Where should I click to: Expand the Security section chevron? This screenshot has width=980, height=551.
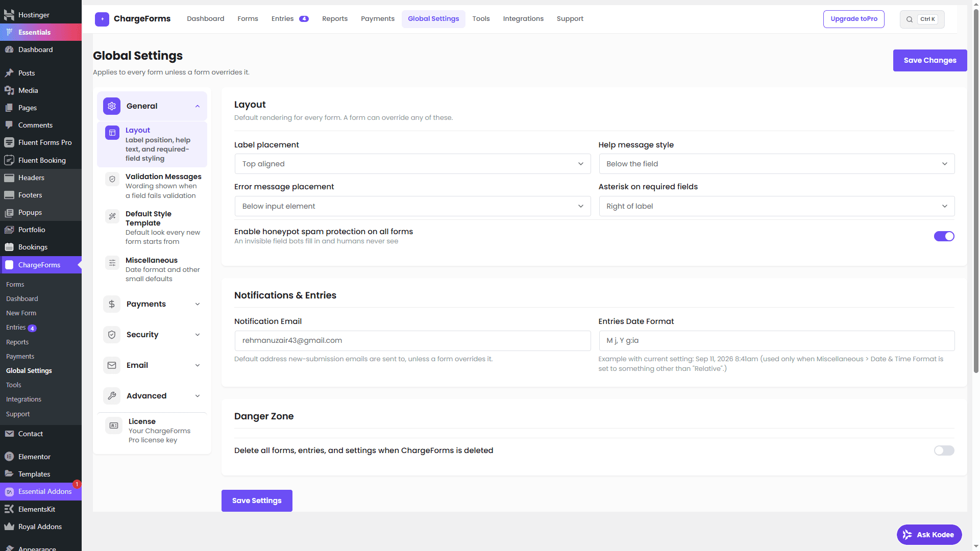click(x=198, y=335)
